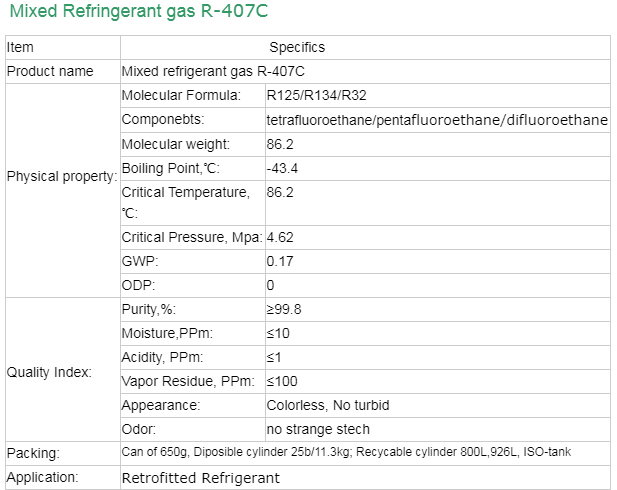
Task: Click the Packing description text
Action: [x=346, y=452]
